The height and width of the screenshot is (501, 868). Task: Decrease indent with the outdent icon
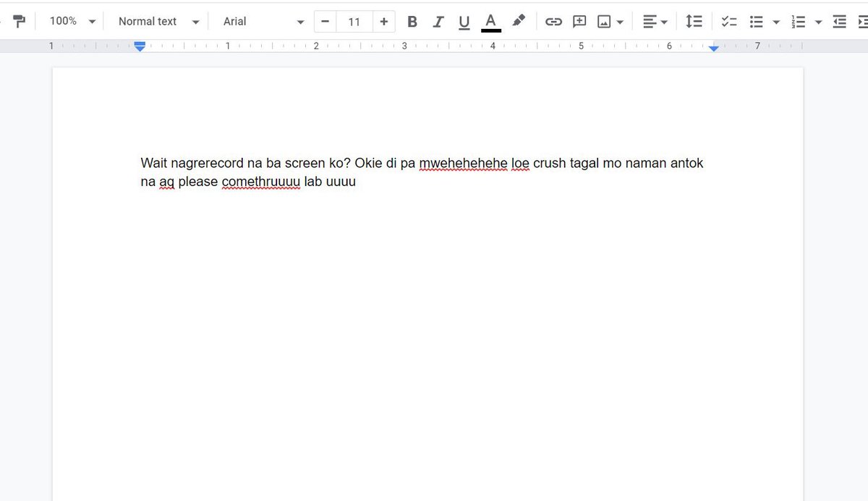(839, 21)
